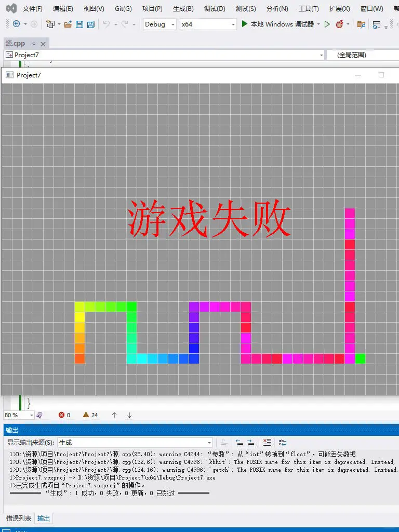
Task: Expand the redo history dropdown arrow
Action: click(134, 24)
